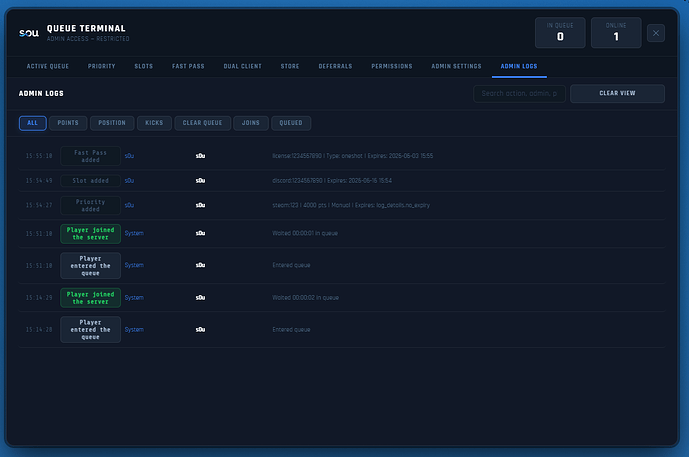Go to the Fast Pass tab

[x=188, y=66]
